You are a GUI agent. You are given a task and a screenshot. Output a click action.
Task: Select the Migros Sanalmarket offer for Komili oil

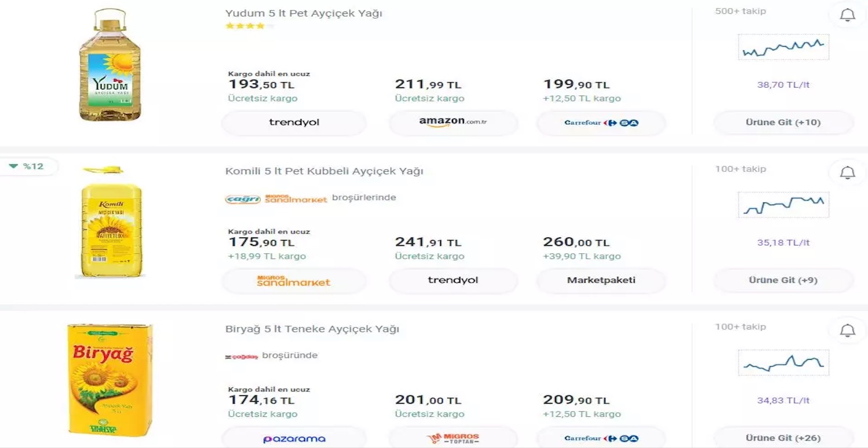click(294, 280)
